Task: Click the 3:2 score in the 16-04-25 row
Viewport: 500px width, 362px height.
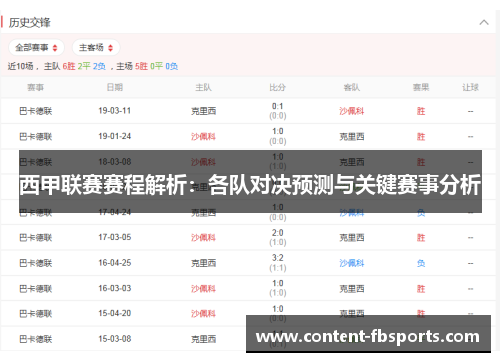Action: [278, 258]
